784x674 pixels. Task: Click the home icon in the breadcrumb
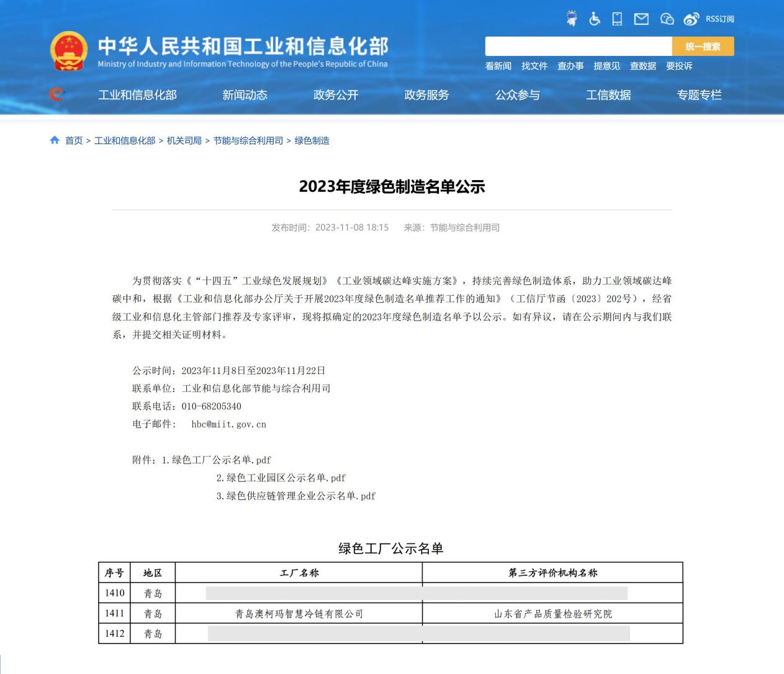(55, 140)
